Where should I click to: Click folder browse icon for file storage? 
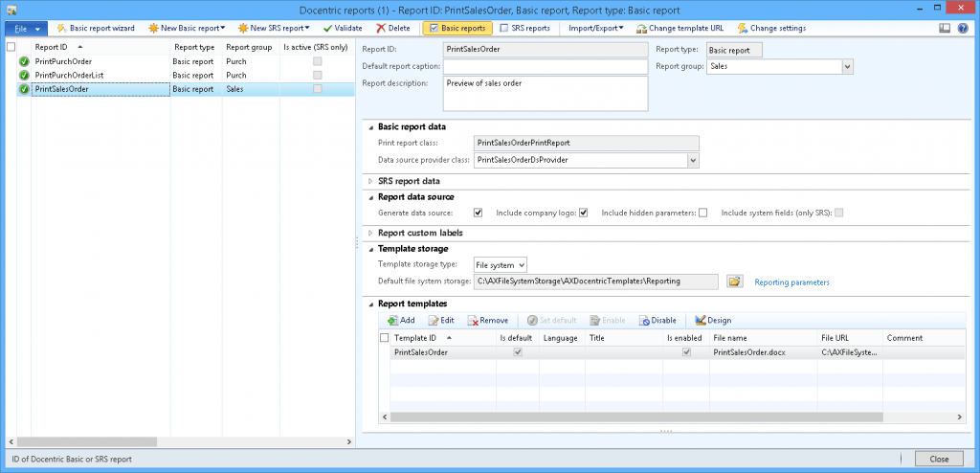[734, 282]
